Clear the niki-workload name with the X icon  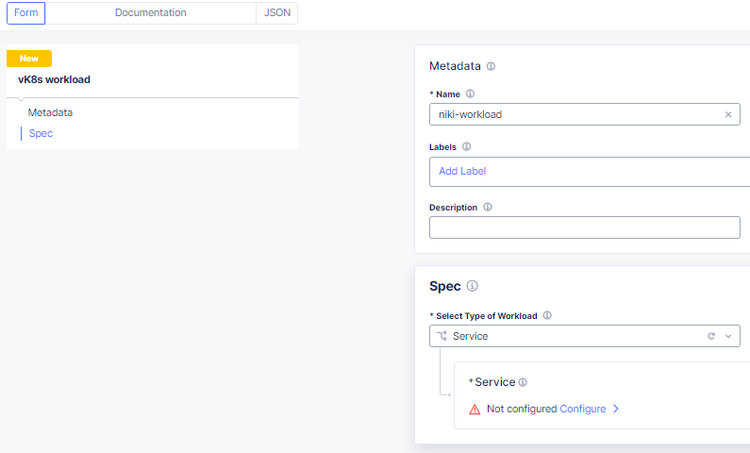pos(728,115)
